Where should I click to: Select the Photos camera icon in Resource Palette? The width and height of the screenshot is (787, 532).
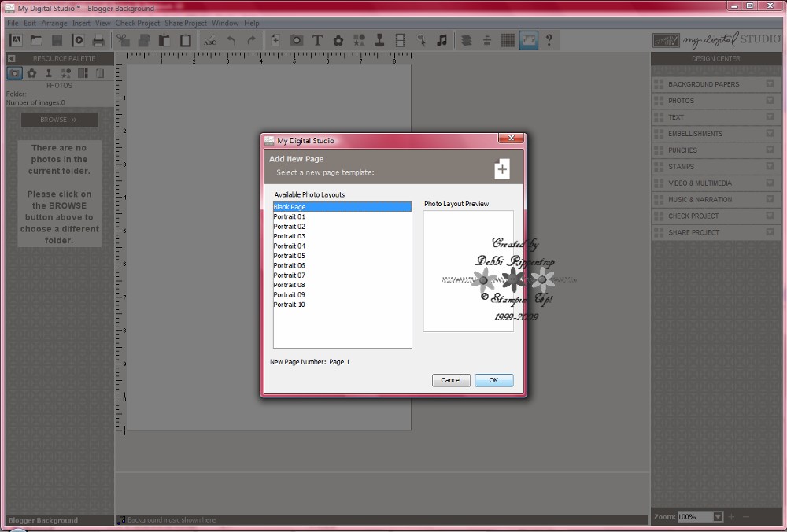click(x=14, y=73)
